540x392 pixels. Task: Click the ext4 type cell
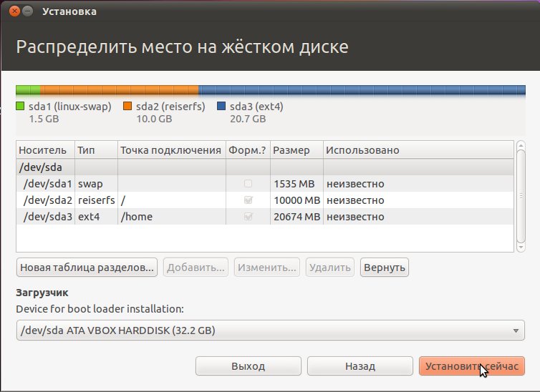coord(96,217)
